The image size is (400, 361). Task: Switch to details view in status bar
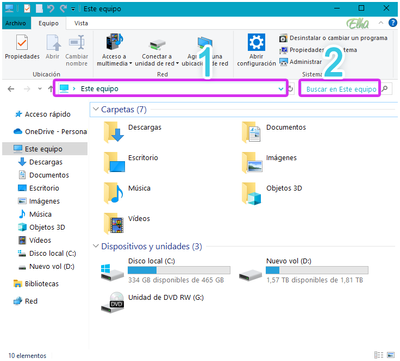[x=378, y=355]
